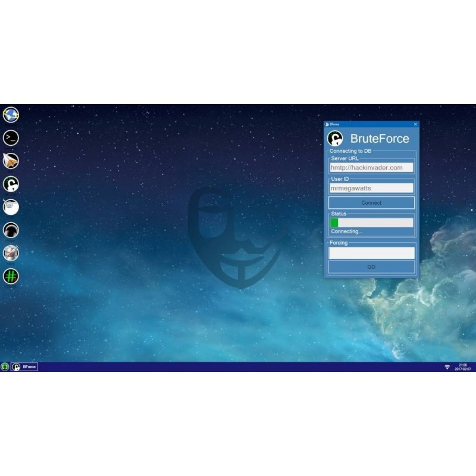
Task: Click the Status progress bar
Action: 371,223
